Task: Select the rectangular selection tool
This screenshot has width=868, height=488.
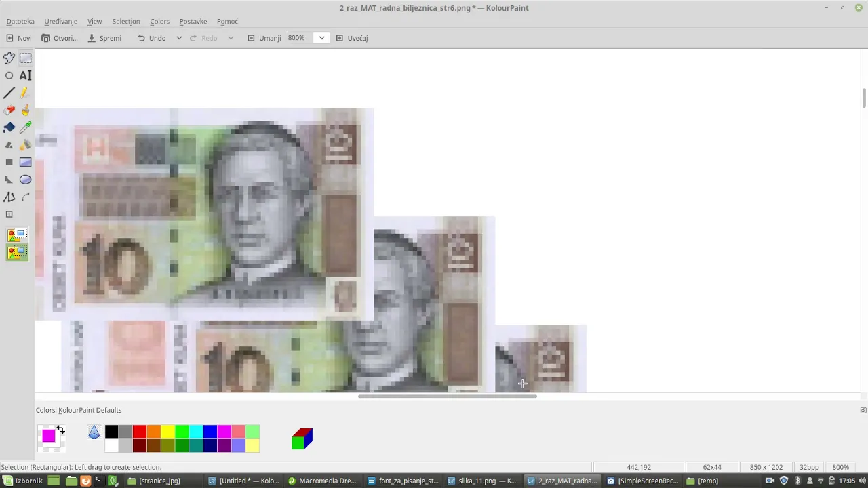Action: coord(25,58)
